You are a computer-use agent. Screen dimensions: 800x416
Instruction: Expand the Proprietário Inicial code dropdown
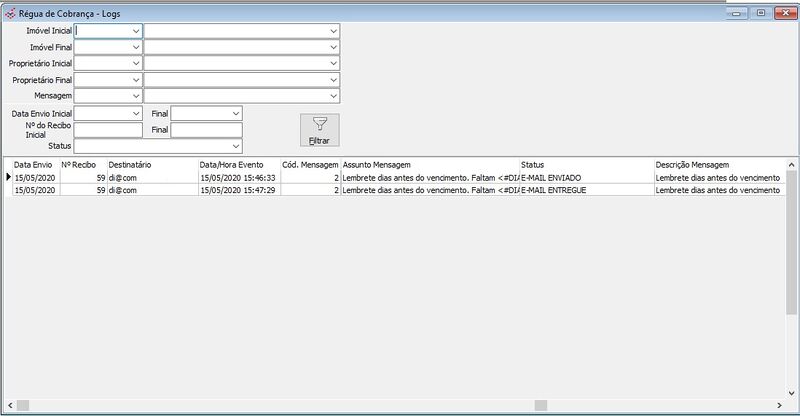click(x=136, y=63)
